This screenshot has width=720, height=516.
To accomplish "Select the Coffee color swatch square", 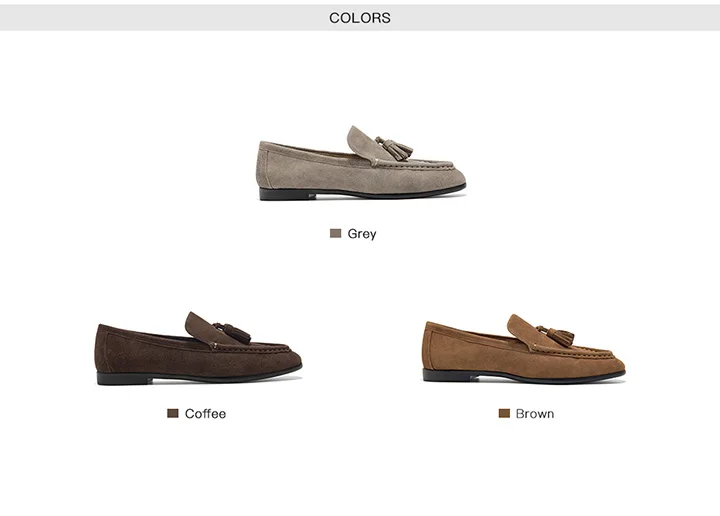I will click(173, 413).
